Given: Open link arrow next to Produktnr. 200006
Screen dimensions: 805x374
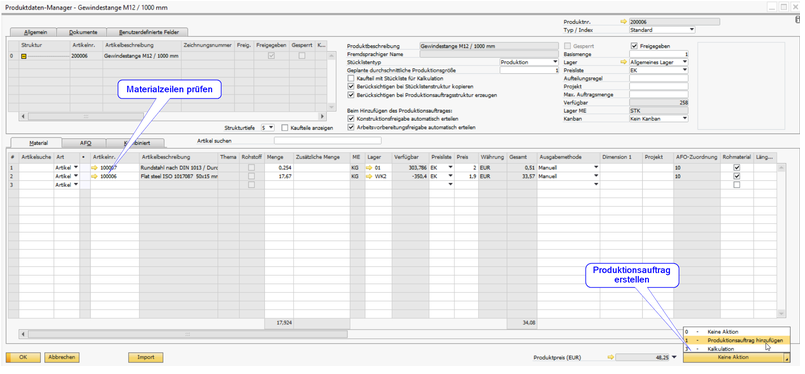Looking at the screenshot, I should 624,22.
